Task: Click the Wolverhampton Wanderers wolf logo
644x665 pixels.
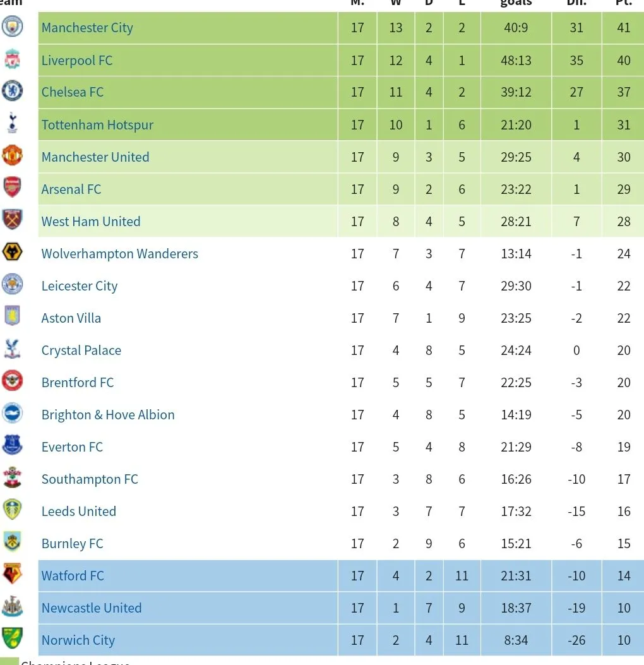Action: [12, 253]
